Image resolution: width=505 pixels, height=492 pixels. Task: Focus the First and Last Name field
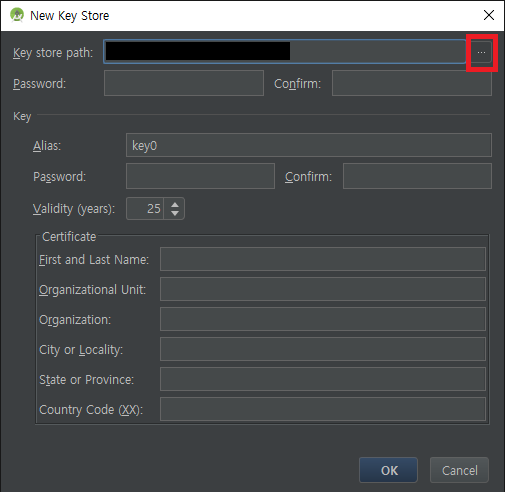click(x=323, y=259)
